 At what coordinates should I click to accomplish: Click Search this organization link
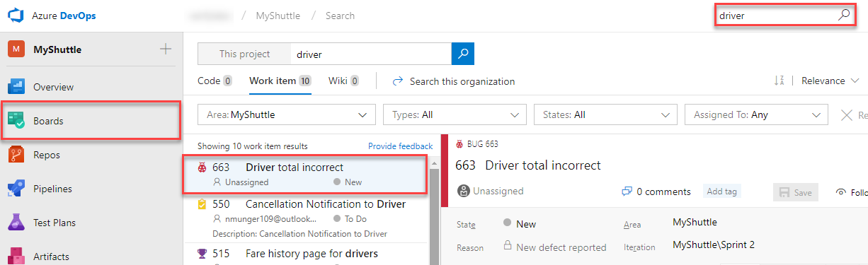tap(462, 81)
